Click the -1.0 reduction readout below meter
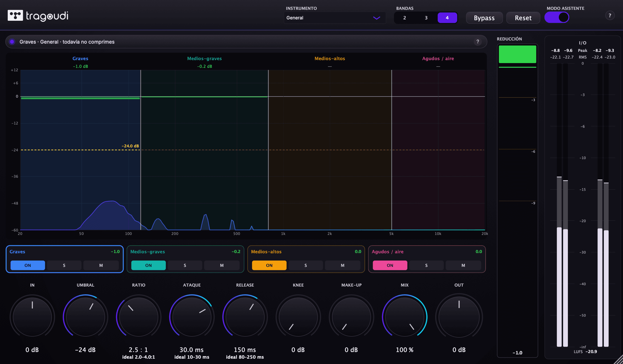 pyautogui.click(x=517, y=353)
